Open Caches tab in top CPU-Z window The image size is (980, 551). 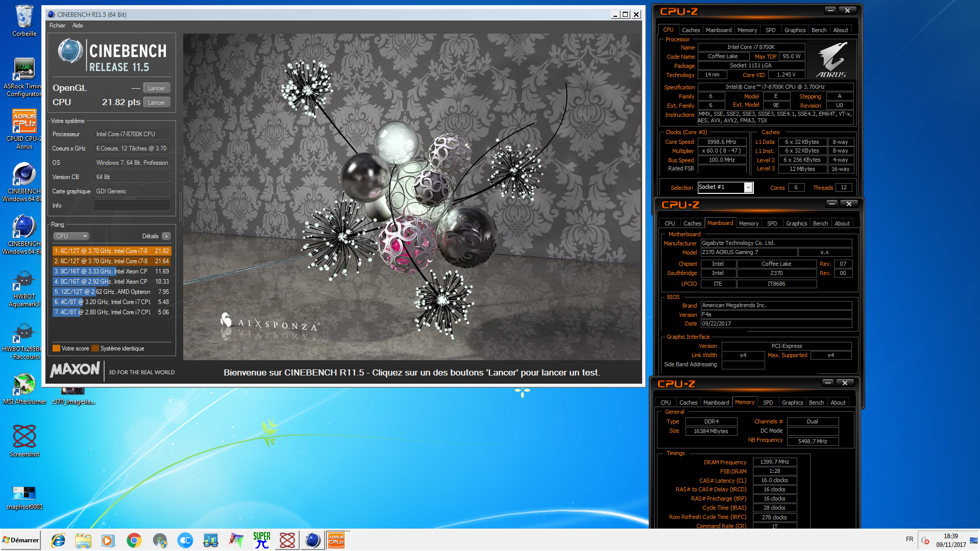pyautogui.click(x=691, y=30)
